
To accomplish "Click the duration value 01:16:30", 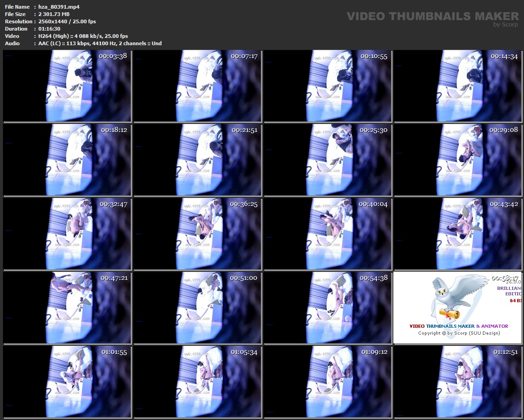I will pyautogui.click(x=49, y=29).
